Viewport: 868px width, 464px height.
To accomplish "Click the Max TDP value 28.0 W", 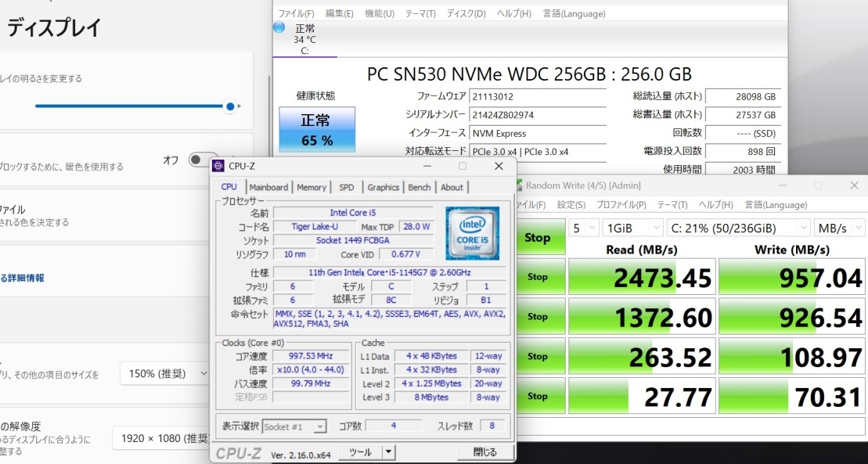I will pos(416,226).
